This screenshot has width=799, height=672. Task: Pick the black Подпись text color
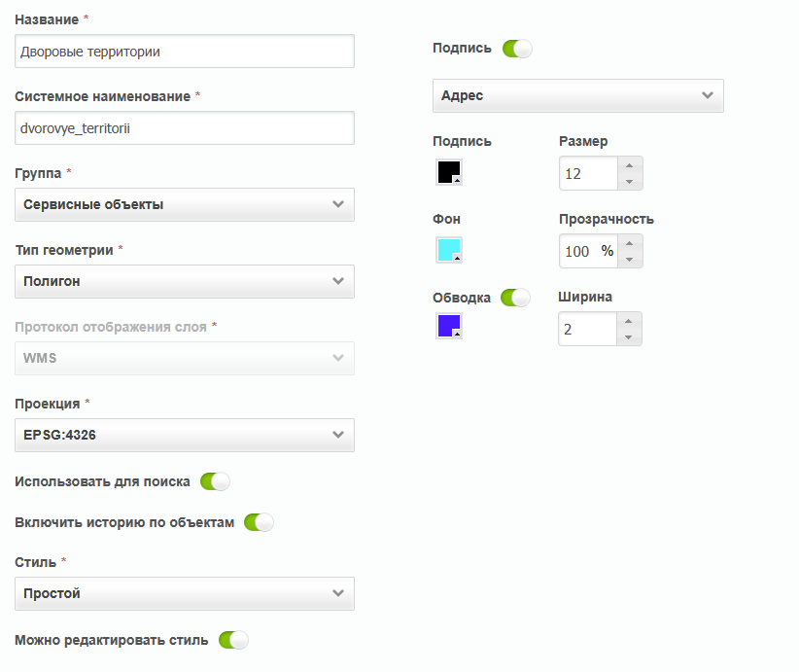(x=449, y=172)
